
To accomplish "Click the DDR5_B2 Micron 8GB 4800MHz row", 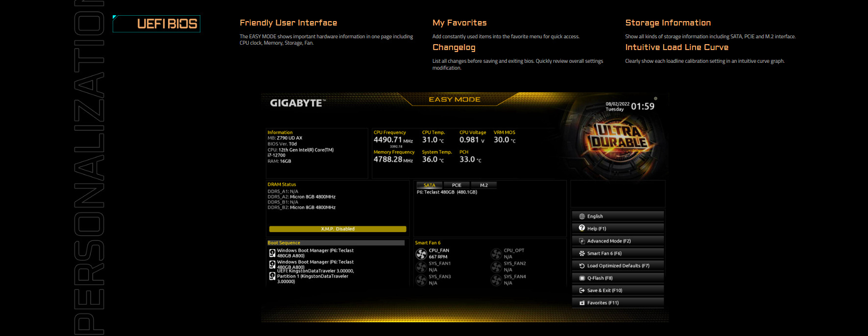I will (302, 207).
